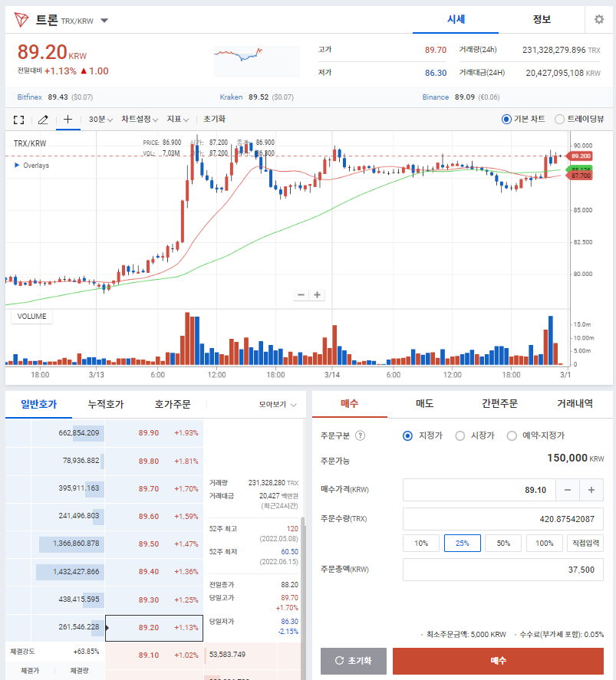Select the pencil drawing tool
616x680 pixels.
pyautogui.click(x=43, y=120)
